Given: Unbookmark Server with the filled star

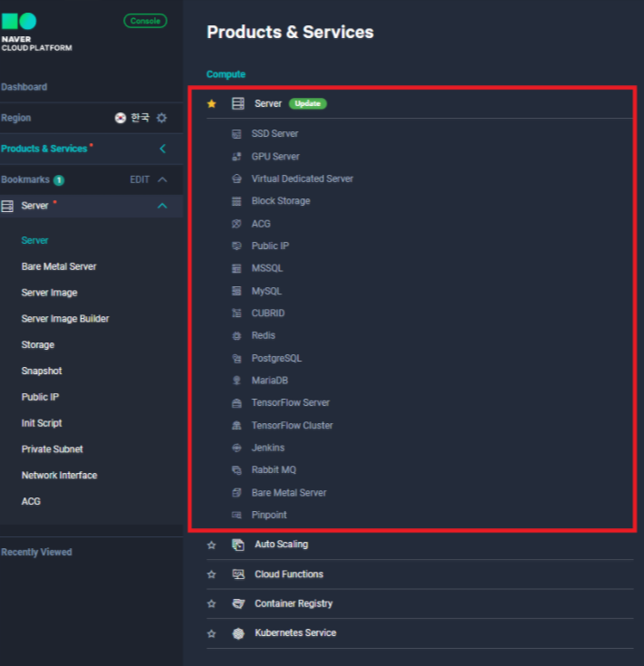Looking at the screenshot, I should (x=211, y=103).
